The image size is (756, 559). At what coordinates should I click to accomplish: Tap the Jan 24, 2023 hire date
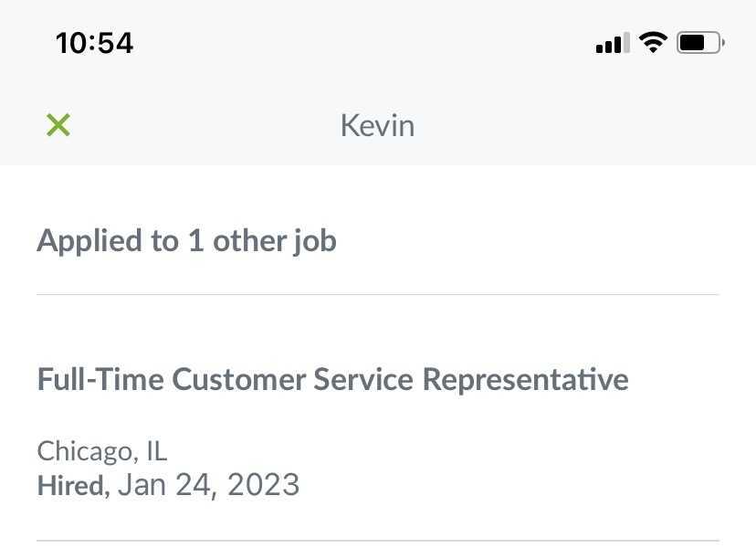click(x=209, y=485)
